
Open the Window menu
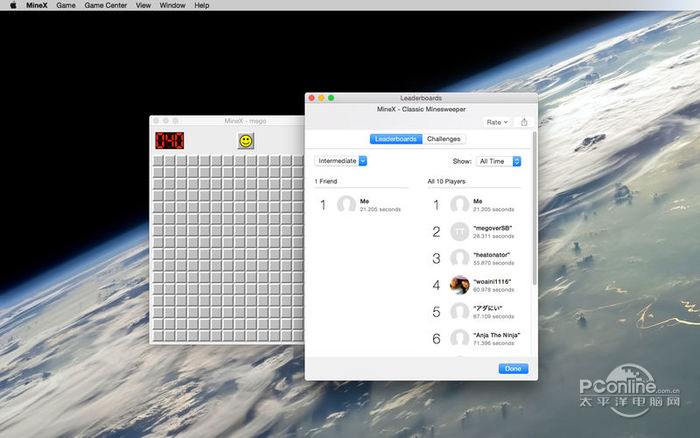point(172,5)
